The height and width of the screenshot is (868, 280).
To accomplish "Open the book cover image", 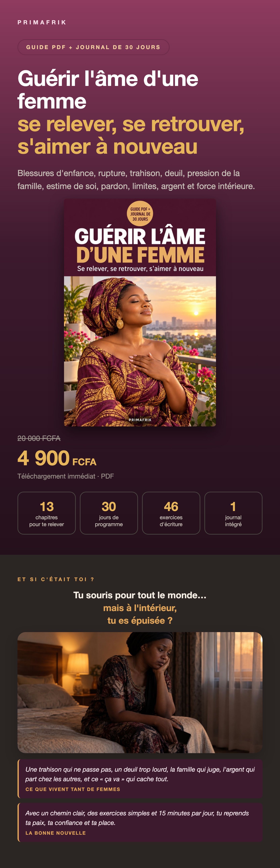I will (x=140, y=312).
